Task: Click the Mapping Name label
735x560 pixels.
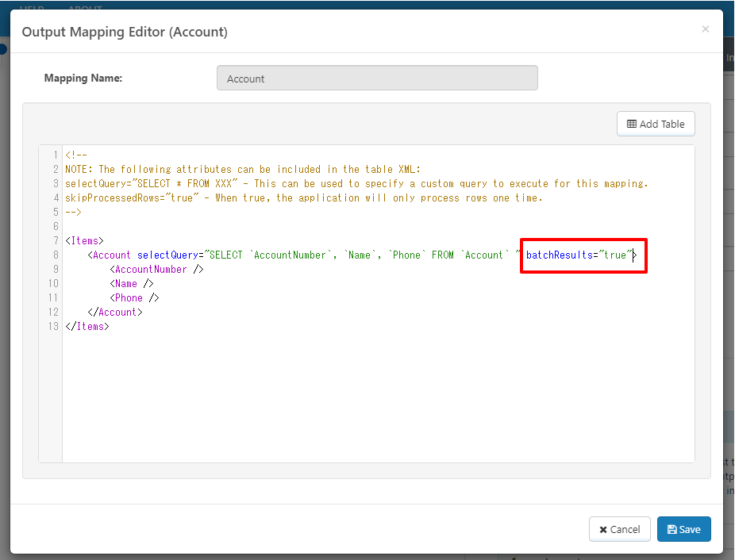Action: pos(83,79)
